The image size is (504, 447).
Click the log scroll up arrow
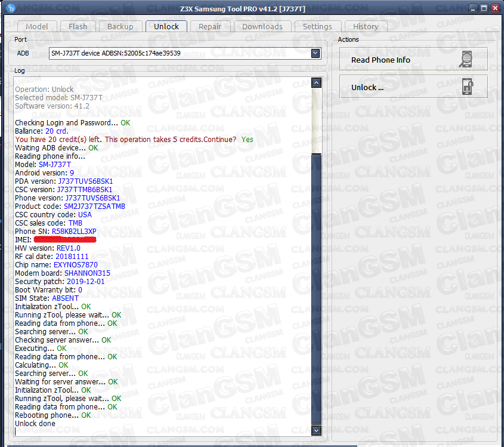[316, 83]
